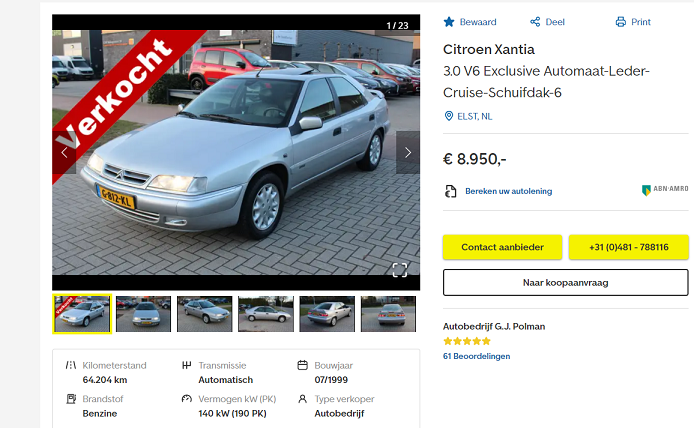Go to the next photo with right arrow
This screenshot has width=694, height=428.
[408, 152]
